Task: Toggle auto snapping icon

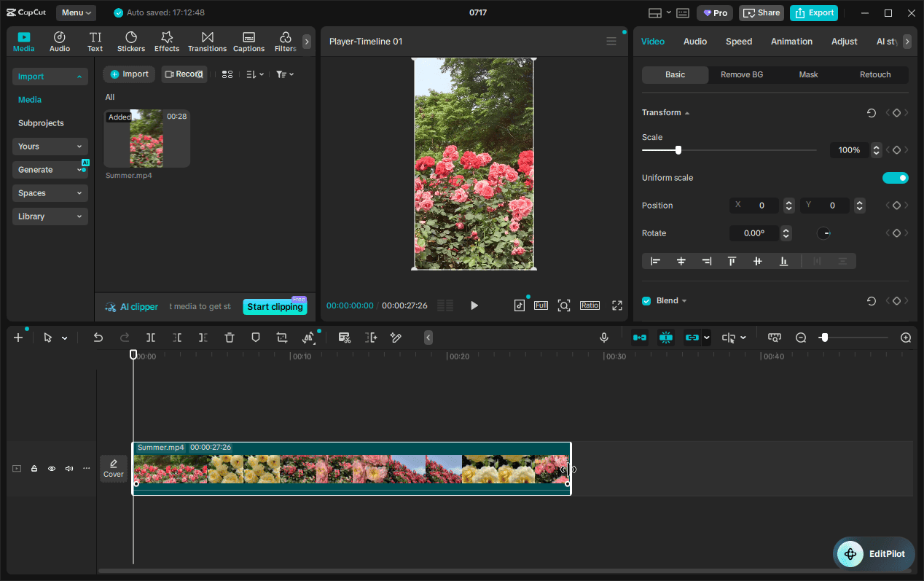Action: coord(666,338)
